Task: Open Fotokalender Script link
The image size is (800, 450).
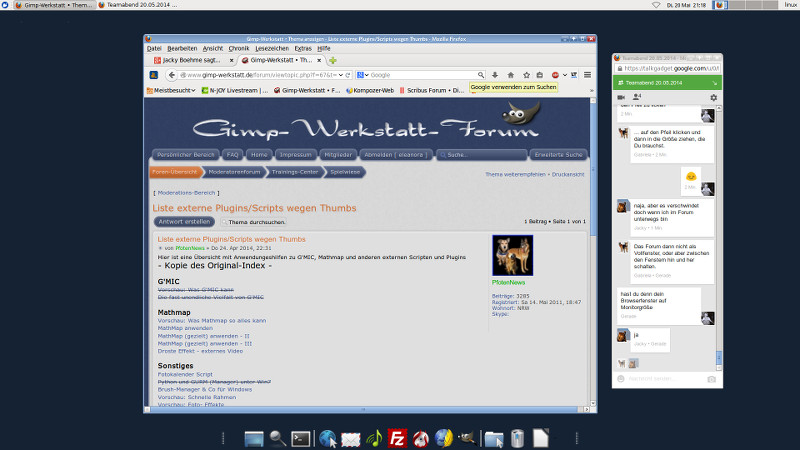Action: tap(185, 374)
